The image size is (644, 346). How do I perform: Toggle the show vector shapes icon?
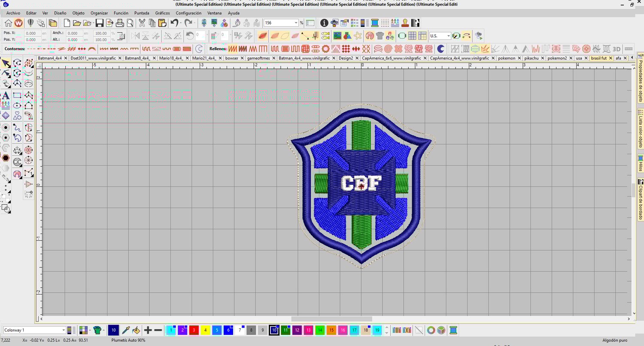[x=347, y=36]
